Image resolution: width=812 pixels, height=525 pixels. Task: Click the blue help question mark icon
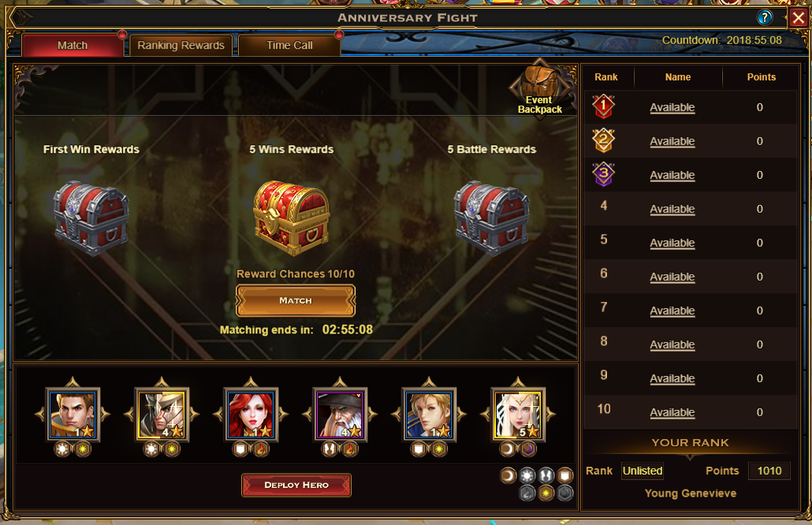point(765,17)
